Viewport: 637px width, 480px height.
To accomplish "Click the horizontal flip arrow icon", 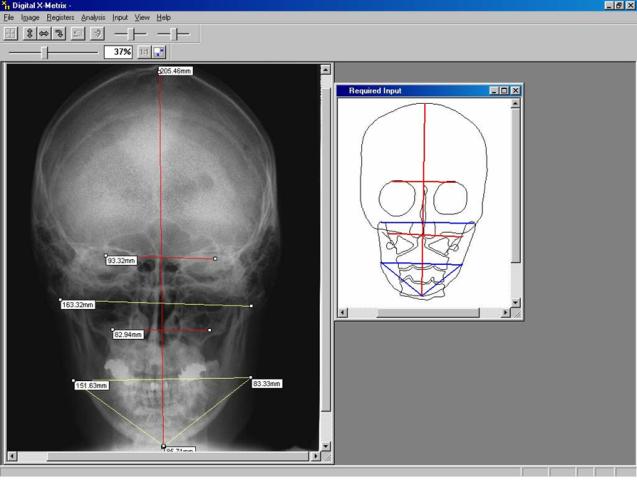I will [x=44, y=34].
